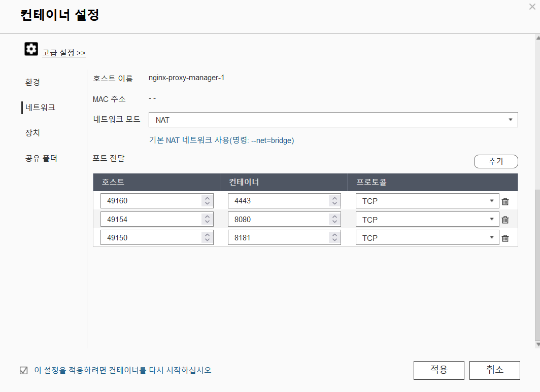This screenshot has width=540, height=392.
Task: Click the 취소 button
Action: (494, 370)
